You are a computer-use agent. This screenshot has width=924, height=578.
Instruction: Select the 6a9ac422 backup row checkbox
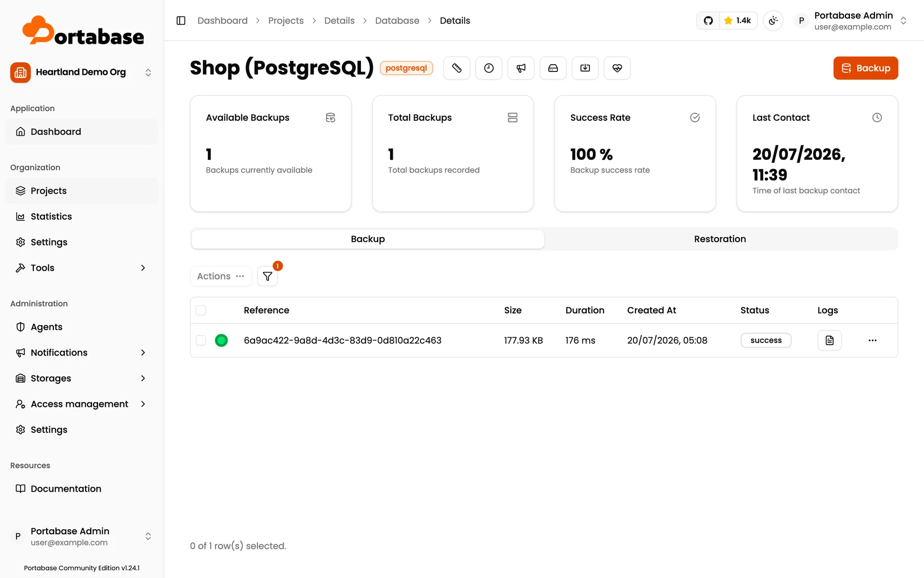click(201, 340)
